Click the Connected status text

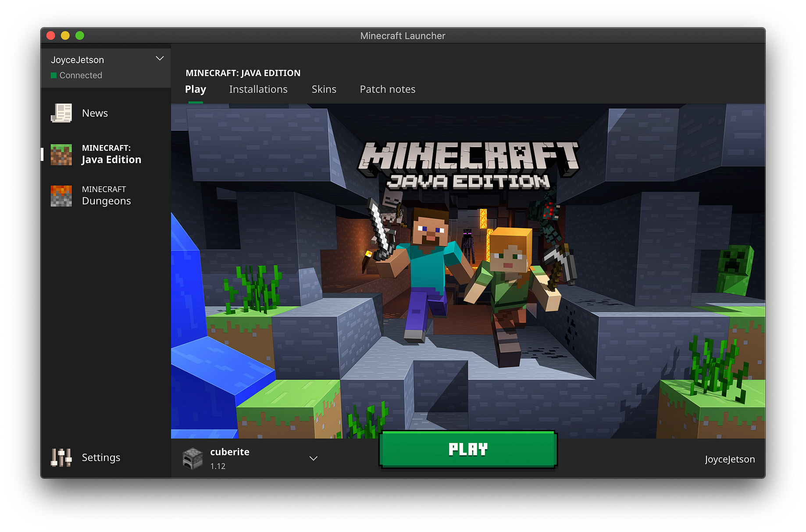click(81, 75)
